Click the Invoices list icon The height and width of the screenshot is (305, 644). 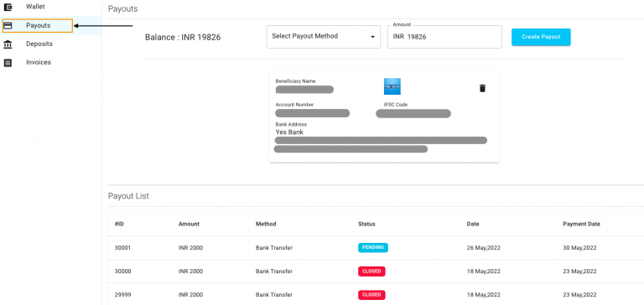(8, 62)
